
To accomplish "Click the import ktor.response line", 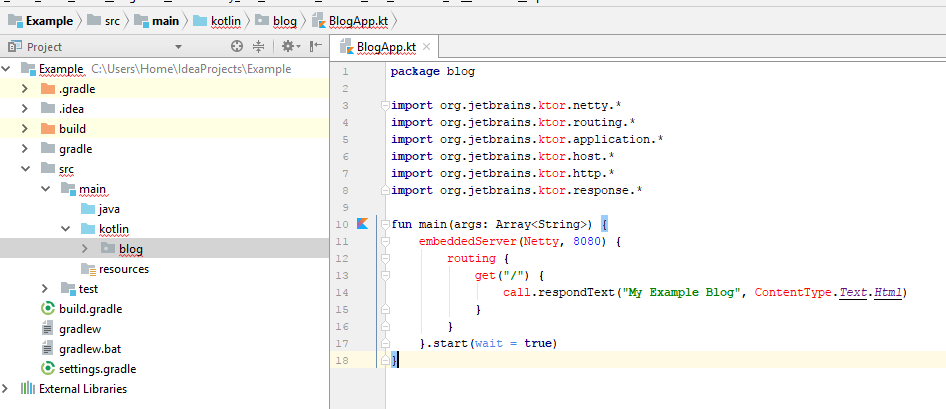I will click(516, 191).
